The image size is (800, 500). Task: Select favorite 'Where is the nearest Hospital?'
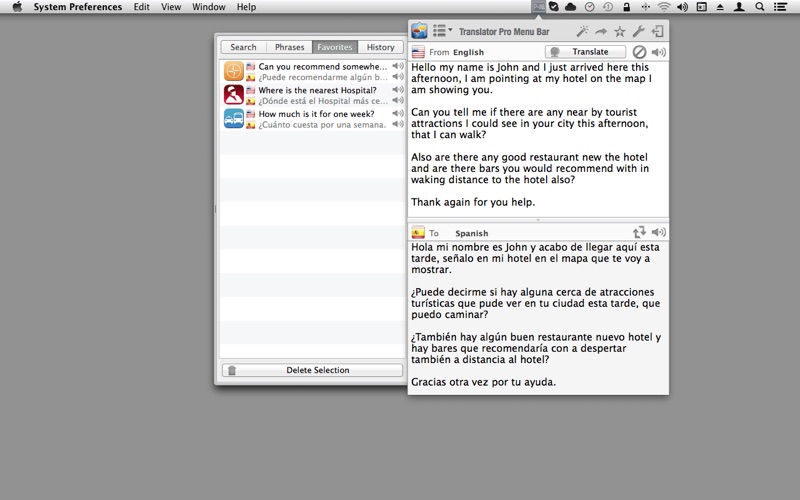317,90
